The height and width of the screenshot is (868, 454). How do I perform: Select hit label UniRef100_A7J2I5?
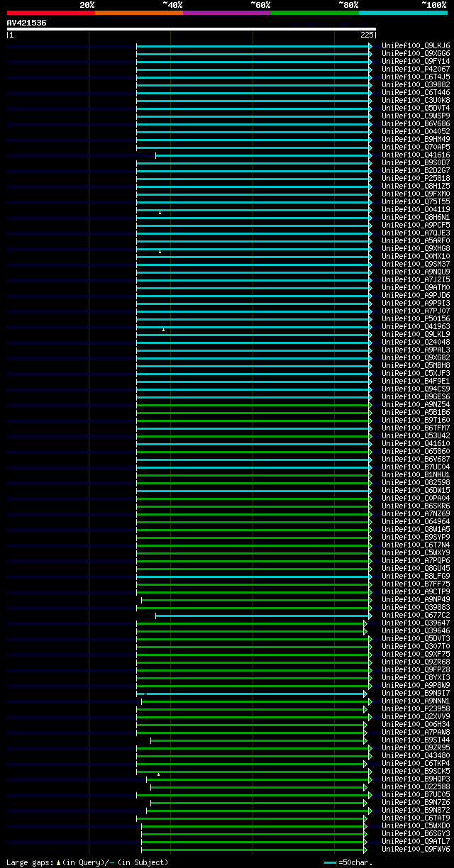pos(416,279)
